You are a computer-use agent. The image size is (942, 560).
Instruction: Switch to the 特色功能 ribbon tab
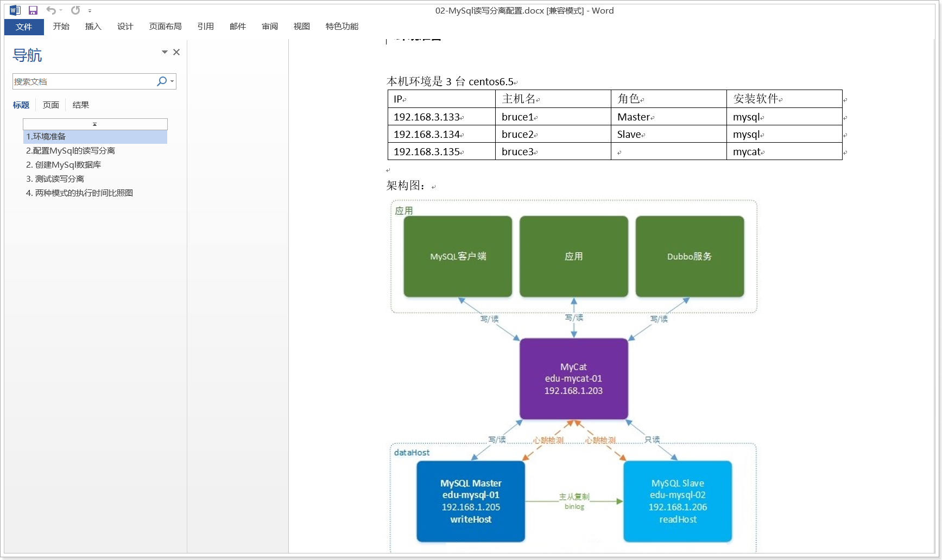(x=342, y=27)
